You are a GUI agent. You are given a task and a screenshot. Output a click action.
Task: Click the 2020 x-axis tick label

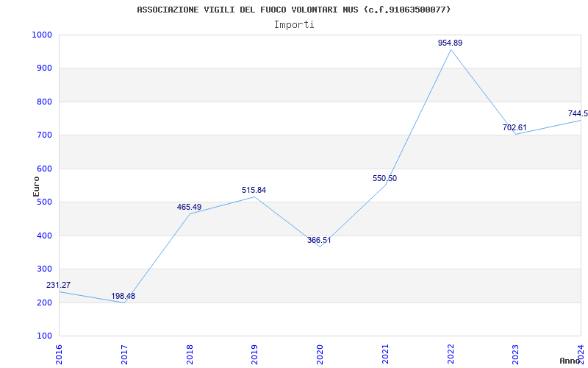point(320,354)
